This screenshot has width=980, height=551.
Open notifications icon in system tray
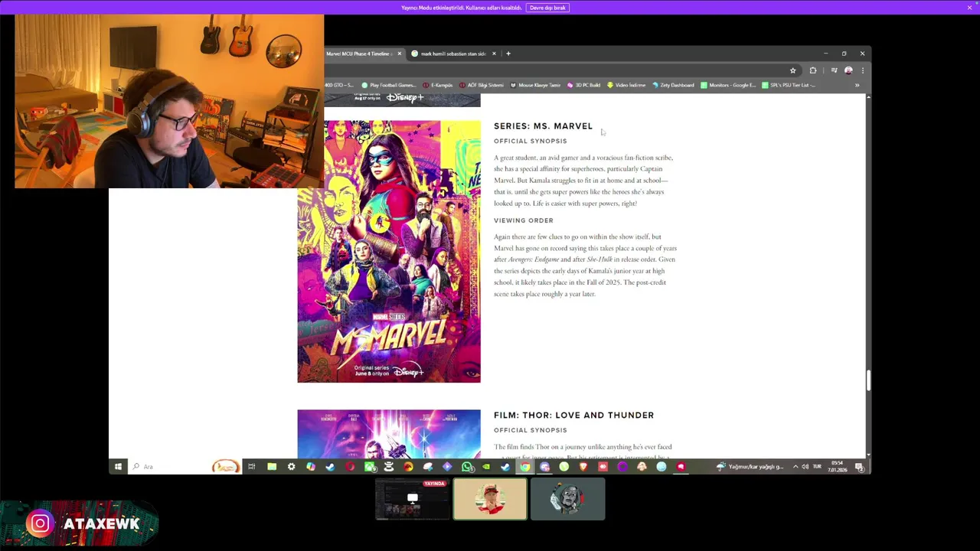pyautogui.click(x=860, y=467)
